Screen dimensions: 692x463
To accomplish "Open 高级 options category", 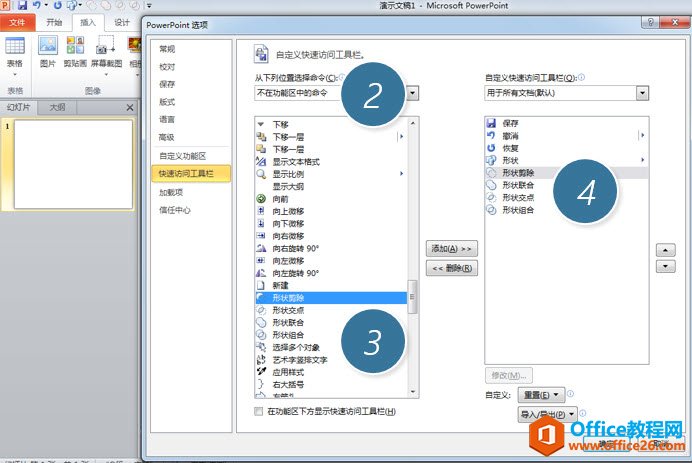I will [191, 137].
